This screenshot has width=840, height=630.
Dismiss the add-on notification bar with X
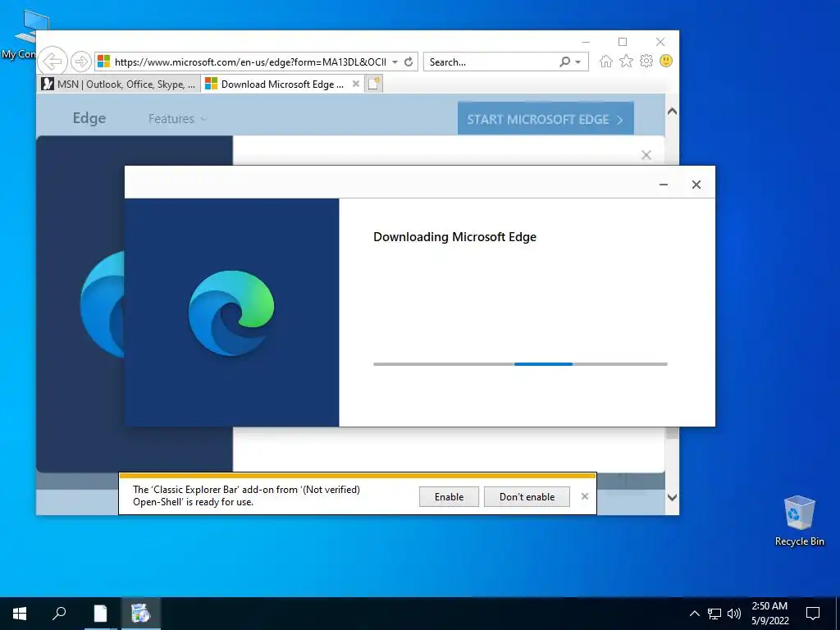tap(584, 496)
